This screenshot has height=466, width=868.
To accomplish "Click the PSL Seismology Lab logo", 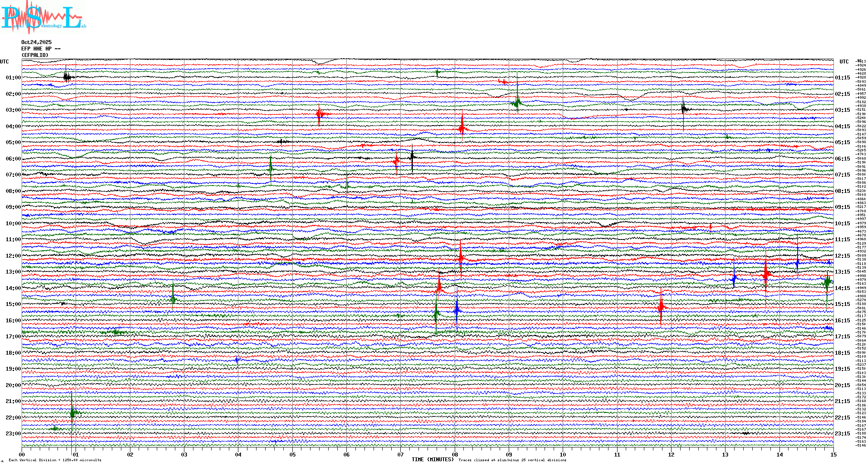I will (x=43, y=17).
